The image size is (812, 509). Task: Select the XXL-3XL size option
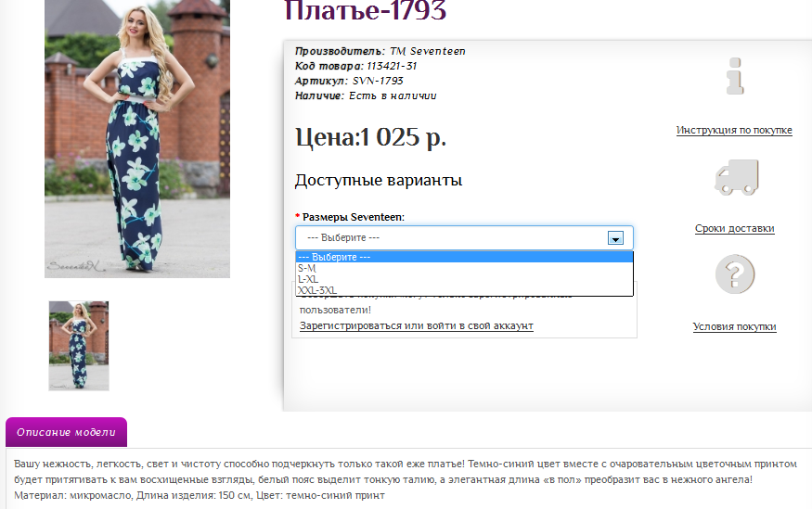pyautogui.click(x=464, y=289)
